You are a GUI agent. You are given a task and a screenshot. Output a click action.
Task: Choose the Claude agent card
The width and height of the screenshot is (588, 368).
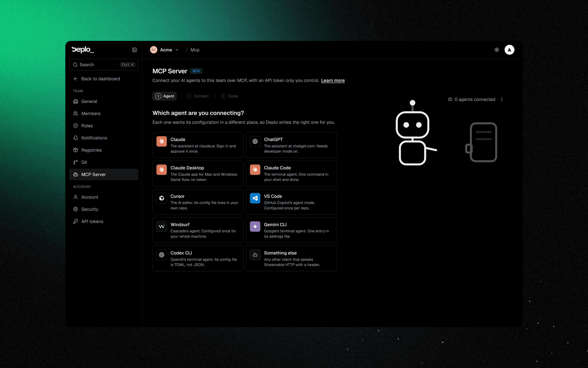click(x=198, y=145)
